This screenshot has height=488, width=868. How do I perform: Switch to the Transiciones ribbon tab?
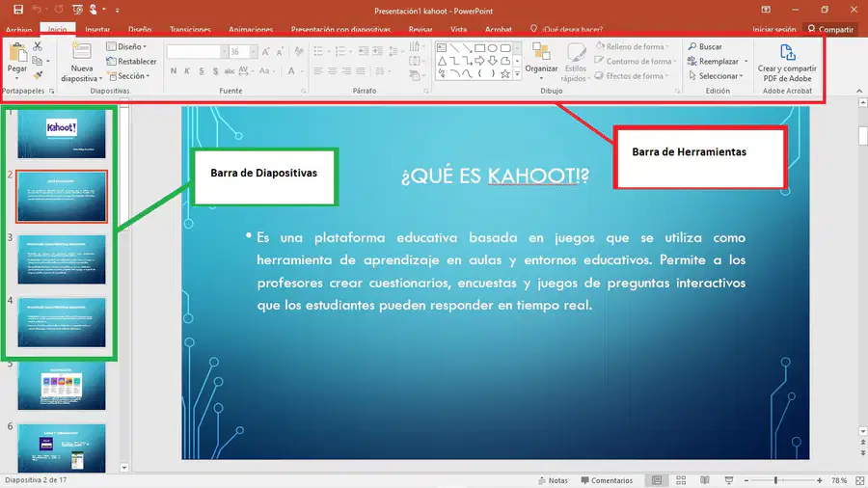coord(190,29)
